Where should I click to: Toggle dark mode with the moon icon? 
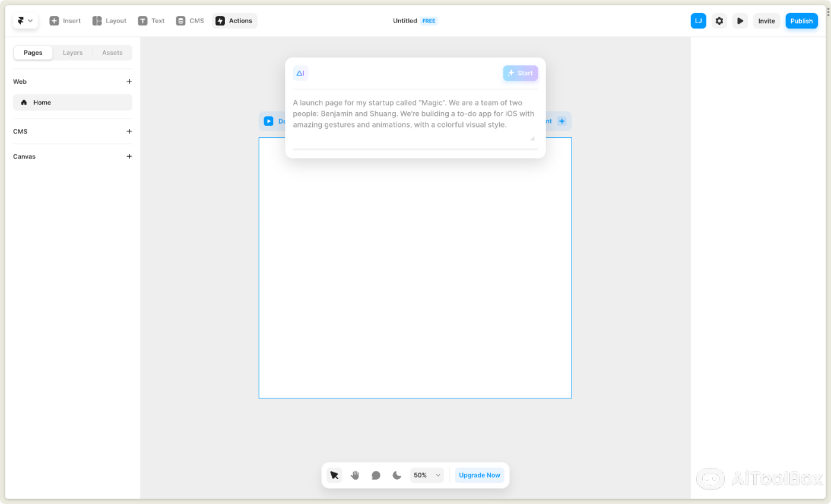pos(397,475)
